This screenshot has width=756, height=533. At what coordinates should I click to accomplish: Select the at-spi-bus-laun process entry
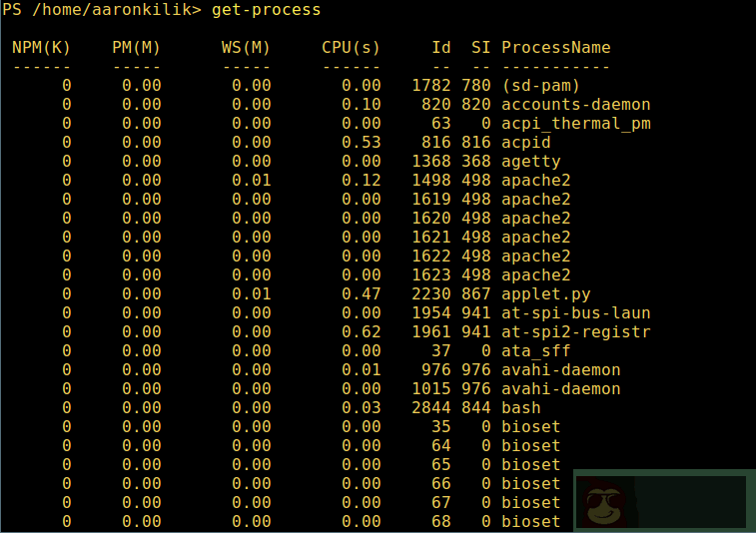(575, 313)
